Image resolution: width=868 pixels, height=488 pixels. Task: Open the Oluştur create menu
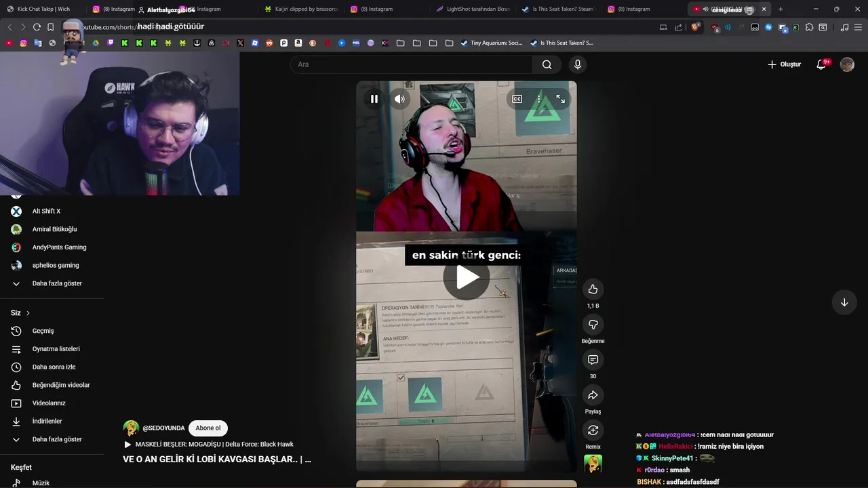coord(785,64)
